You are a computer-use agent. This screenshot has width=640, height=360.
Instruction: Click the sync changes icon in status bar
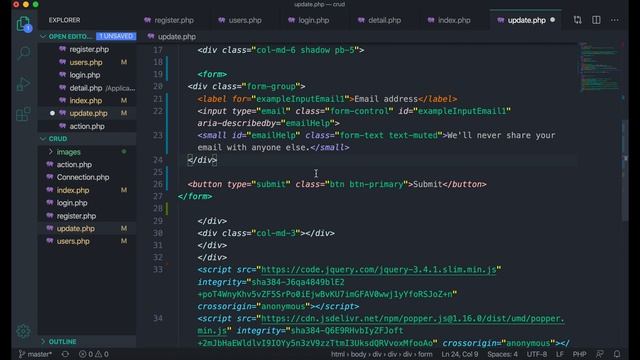point(65,354)
